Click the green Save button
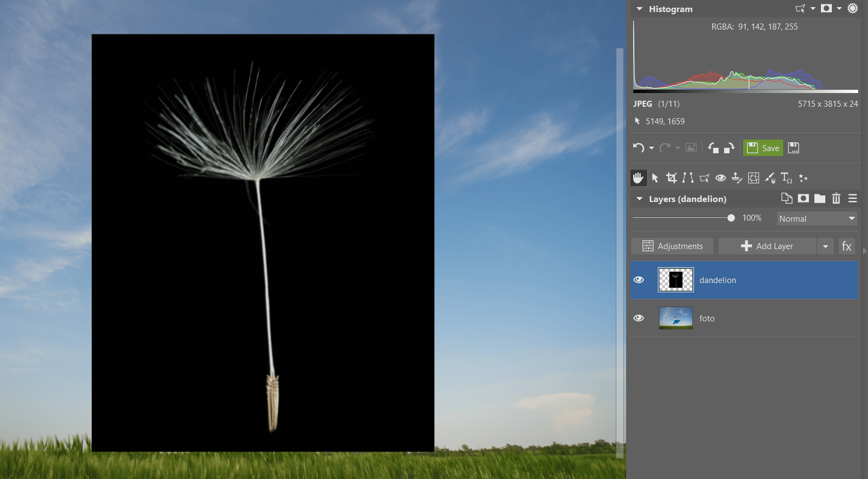This screenshot has width=868, height=479. click(x=763, y=148)
